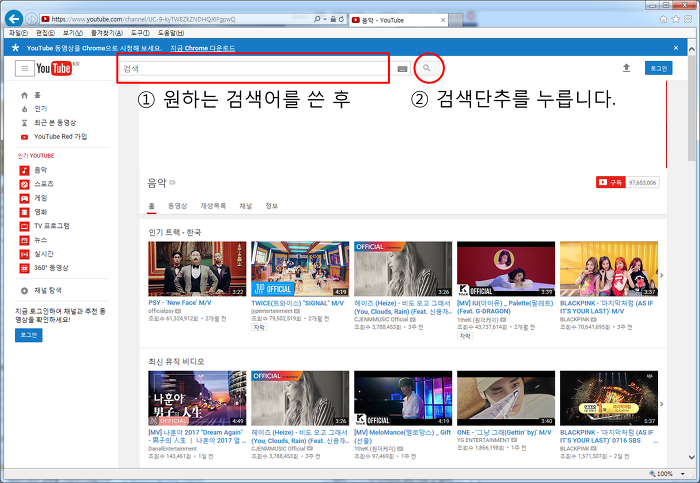Open 스포츠 (Sports) in sidebar
The image size is (700, 483).
[44, 184]
